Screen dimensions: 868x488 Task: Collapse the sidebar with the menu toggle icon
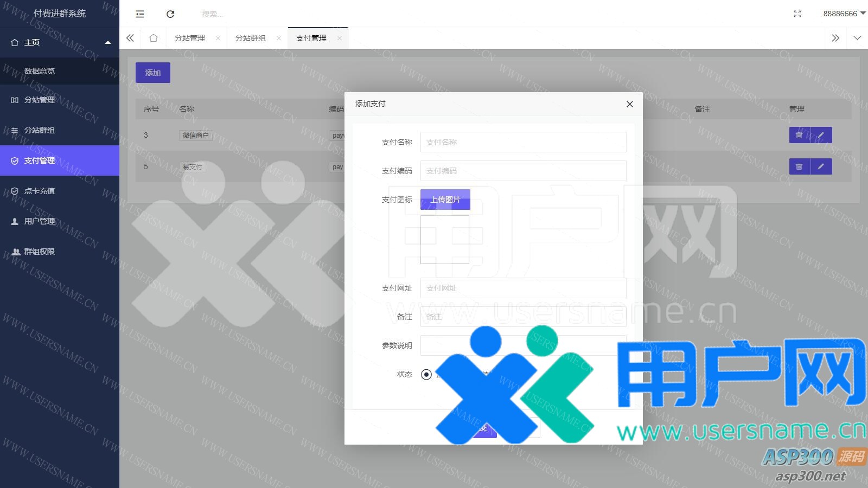coord(140,14)
